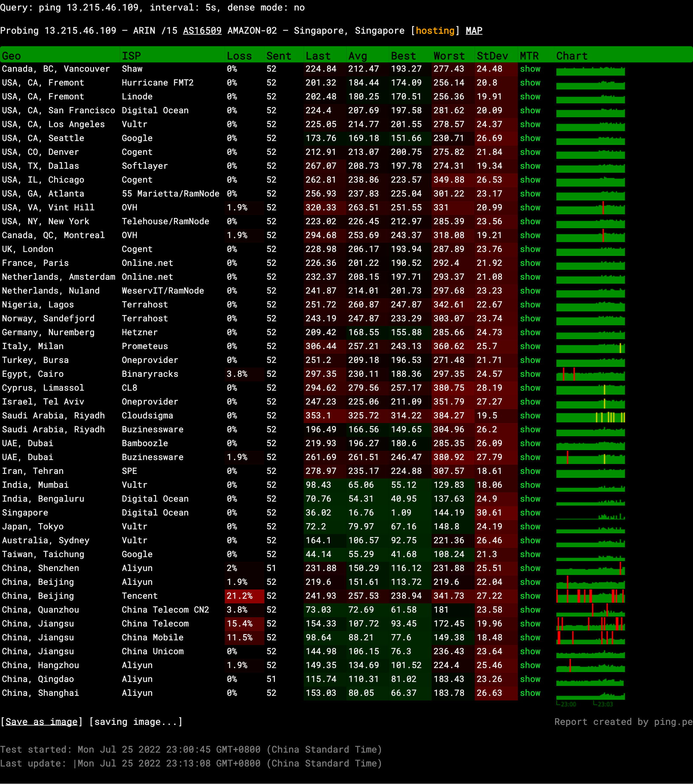Click the Geo column header
This screenshot has height=784, width=693.
point(12,56)
